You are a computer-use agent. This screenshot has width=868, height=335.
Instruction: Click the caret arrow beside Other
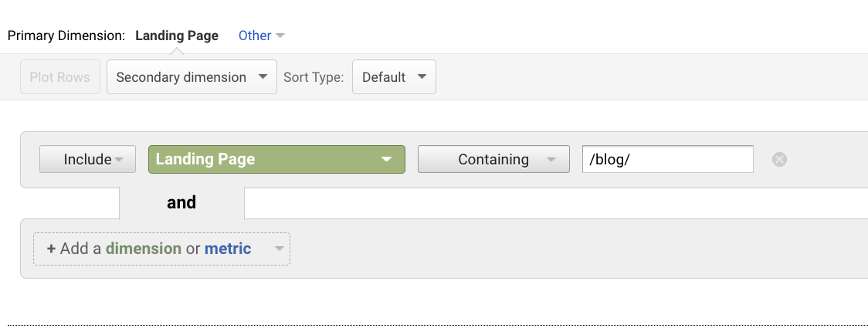(x=280, y=36)
